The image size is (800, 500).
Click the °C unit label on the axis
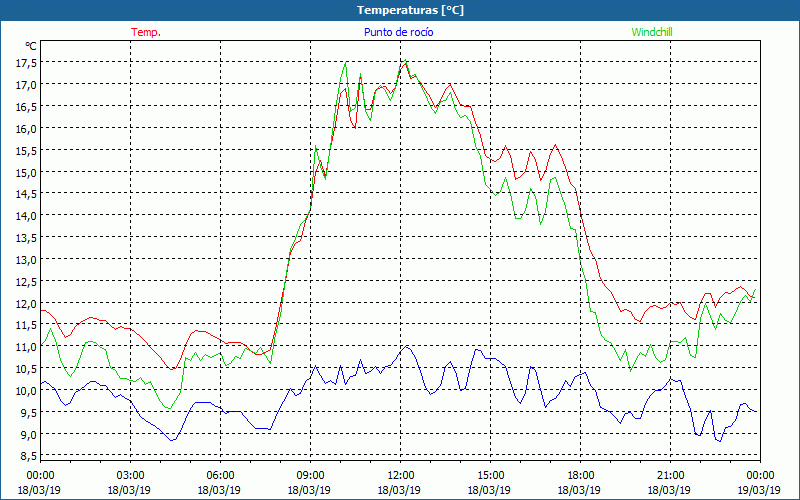tap(31, 46)
